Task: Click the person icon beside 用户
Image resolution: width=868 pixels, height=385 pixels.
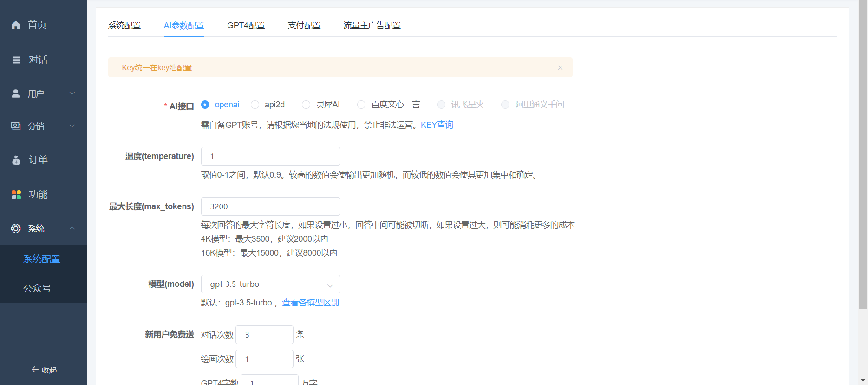Action: click(16, 93)
